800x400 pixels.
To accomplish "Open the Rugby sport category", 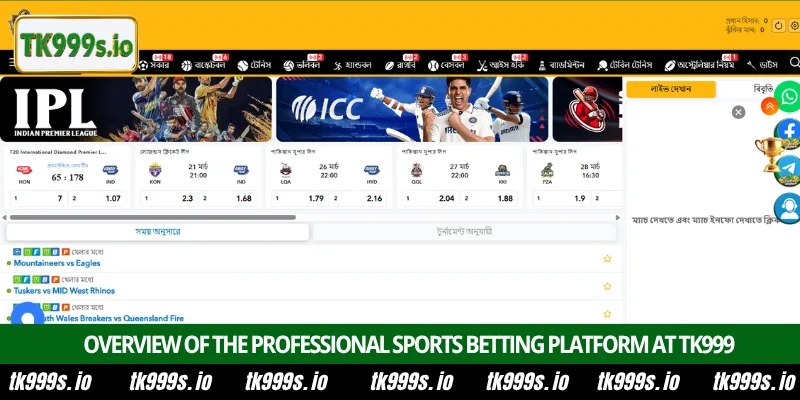I will 399,65.
